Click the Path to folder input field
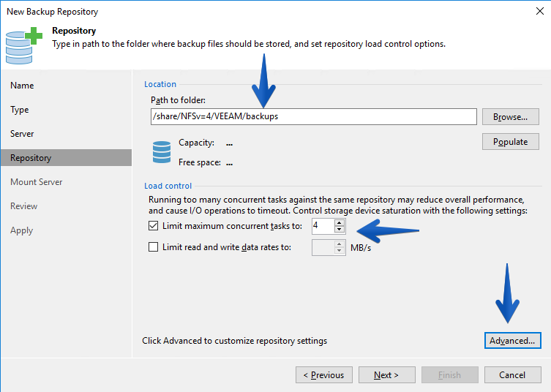This screenshot has height=392, width=551. point(313,116)
